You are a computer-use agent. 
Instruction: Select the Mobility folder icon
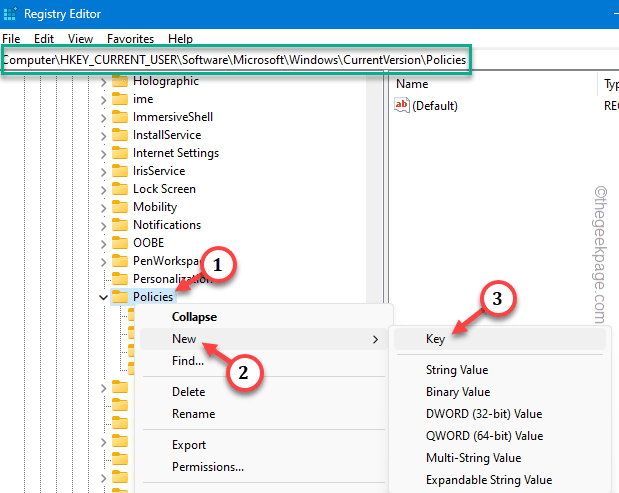120,207
